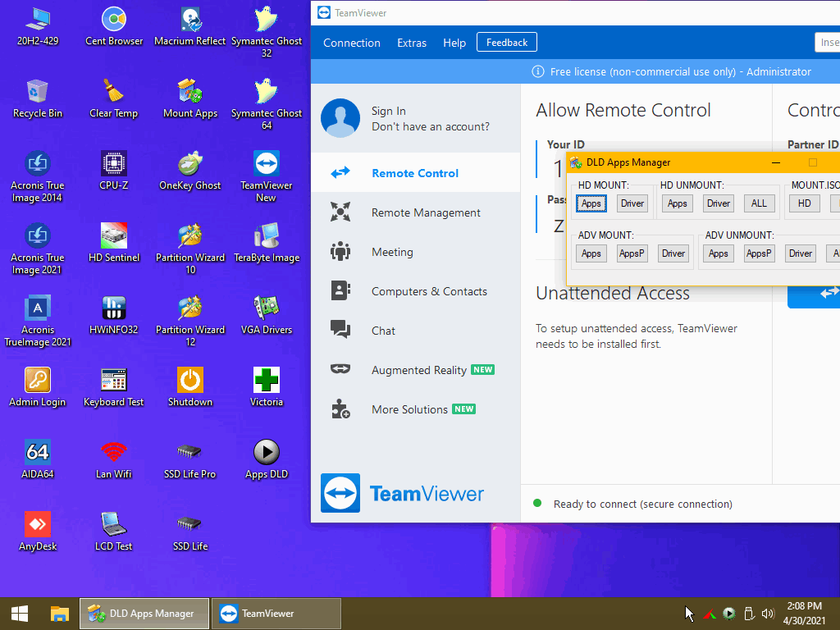Image resolution: width=840 pixels, height=630 pixels.
Task: Click the profile avatar in TeamViewer
Action: (x=340, y=118)
